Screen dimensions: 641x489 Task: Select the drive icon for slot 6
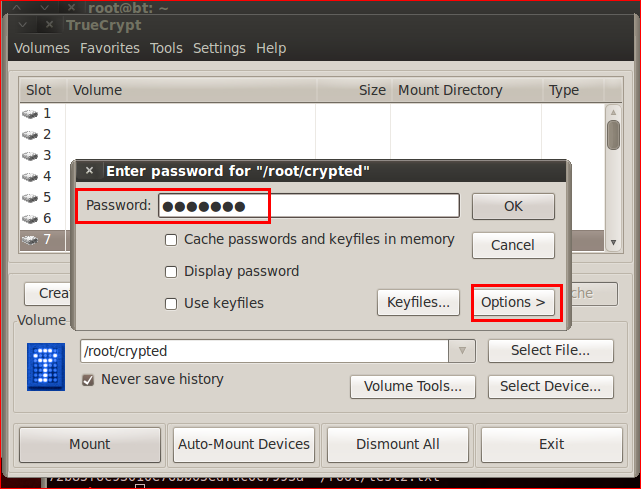click(30, 219)
